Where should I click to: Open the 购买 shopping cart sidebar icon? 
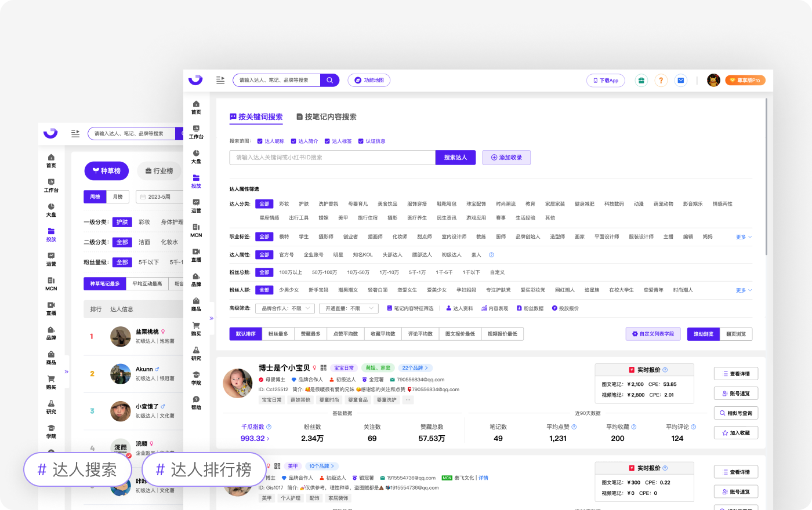pyautogui.click(x=196, y=329)
